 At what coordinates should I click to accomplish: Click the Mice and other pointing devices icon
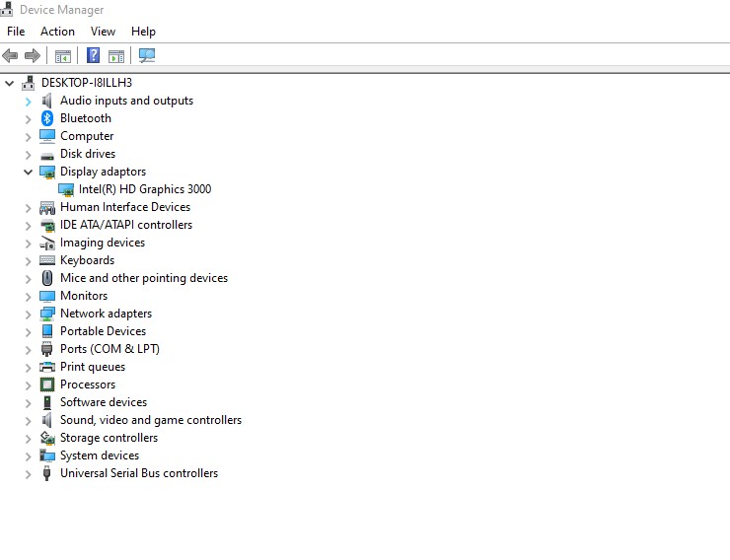(x=47, y=278)
